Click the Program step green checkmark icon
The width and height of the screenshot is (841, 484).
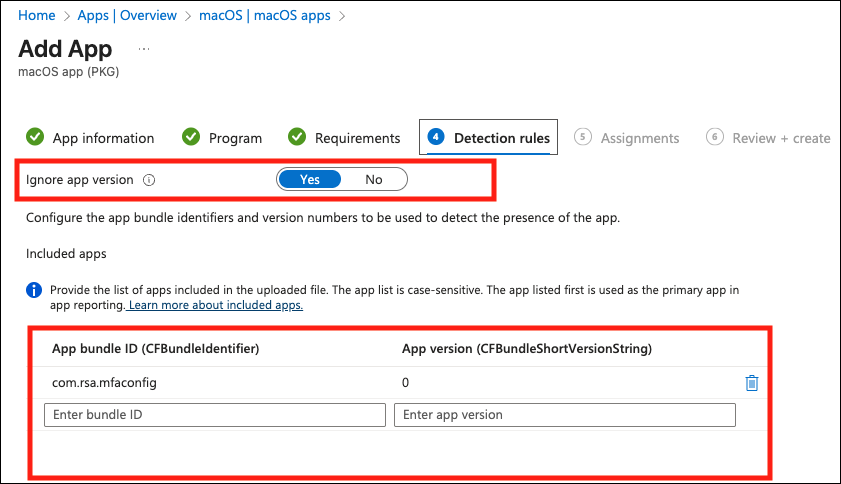click(x=191, y=137)
